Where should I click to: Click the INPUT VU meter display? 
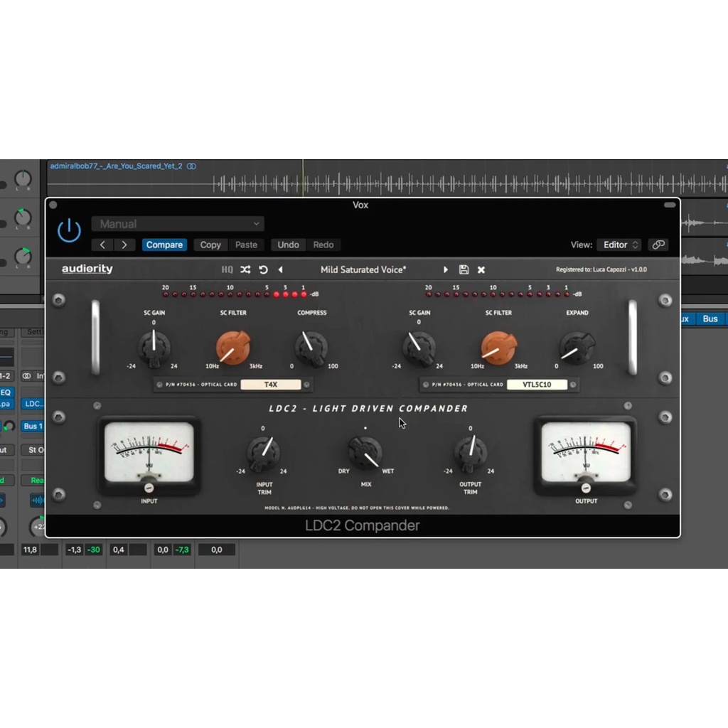coord(149,451)
